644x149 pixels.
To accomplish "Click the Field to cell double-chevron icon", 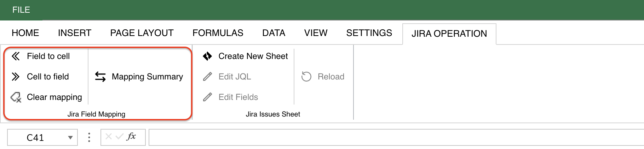I will [16, 56].
